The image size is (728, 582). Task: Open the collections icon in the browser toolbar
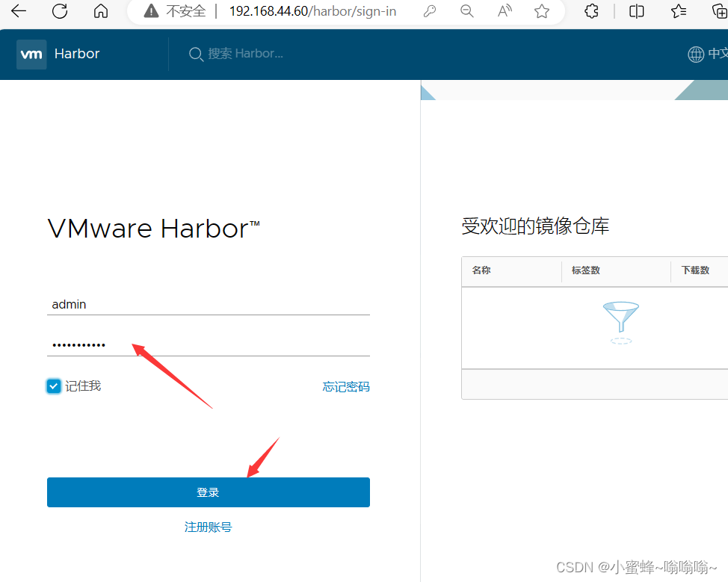(x=719, y=10)
